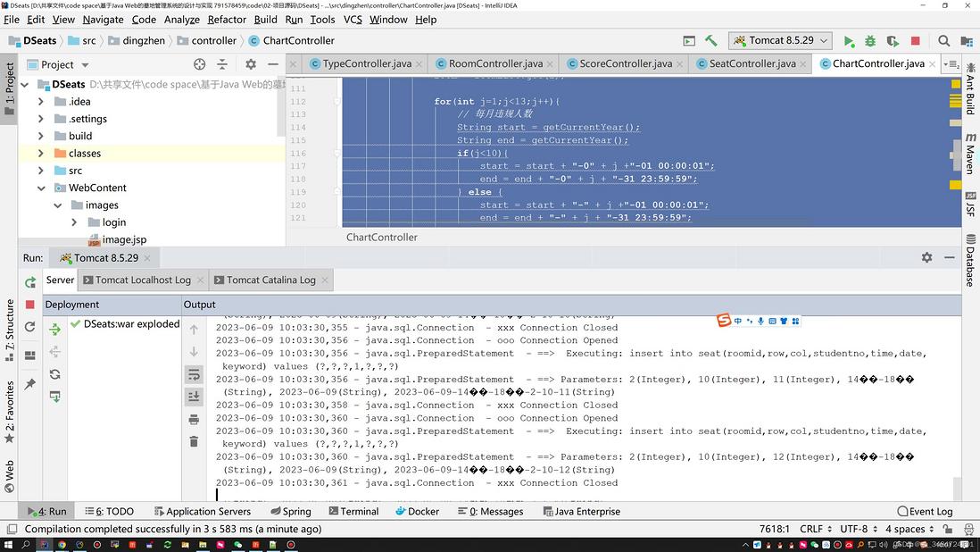Select DSeats:war exploded deployment
Screen dimensions: 980x552
pyautogui.click(x=124, y=324)
